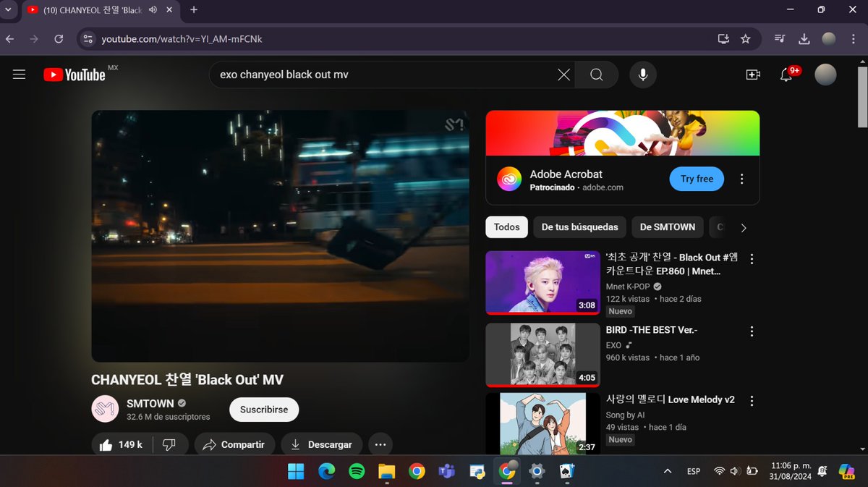Open Spotify from the taskbar

pos(357,472)
